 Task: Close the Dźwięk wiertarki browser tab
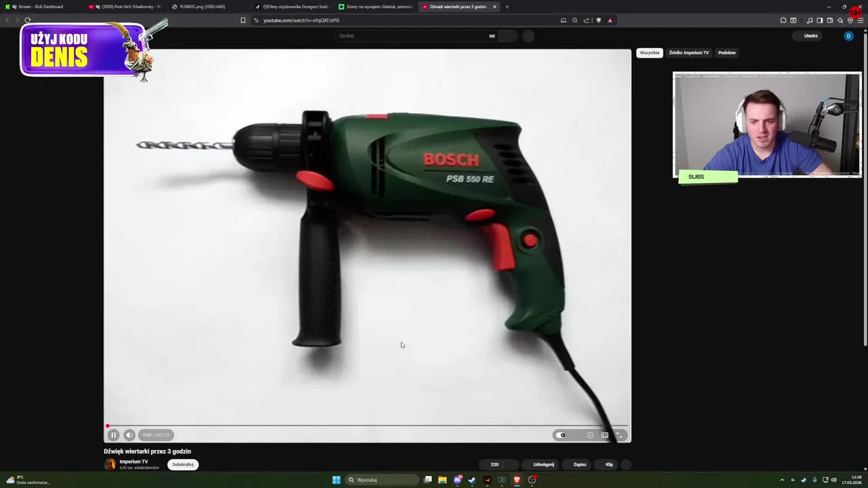click(x=494, y=7)
